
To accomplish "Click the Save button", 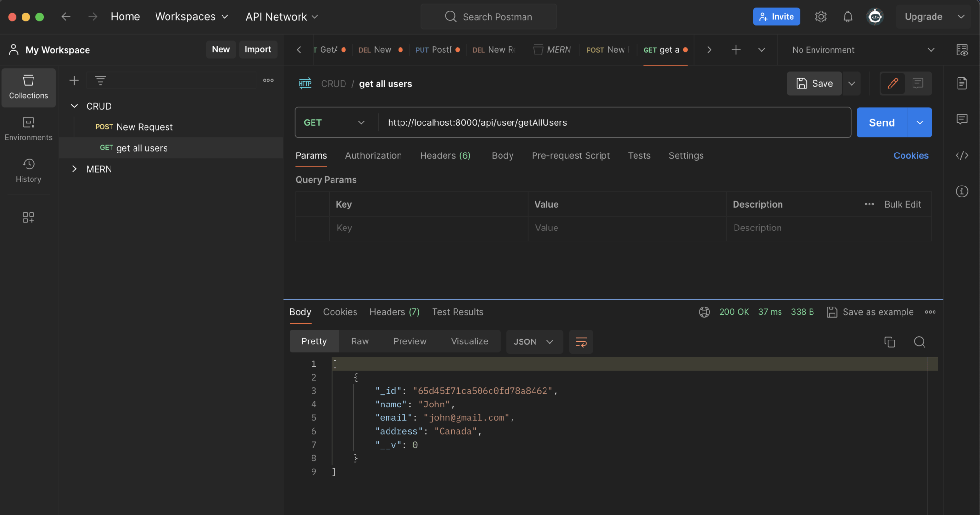I will pyautogui.click(x=814, y=83).
